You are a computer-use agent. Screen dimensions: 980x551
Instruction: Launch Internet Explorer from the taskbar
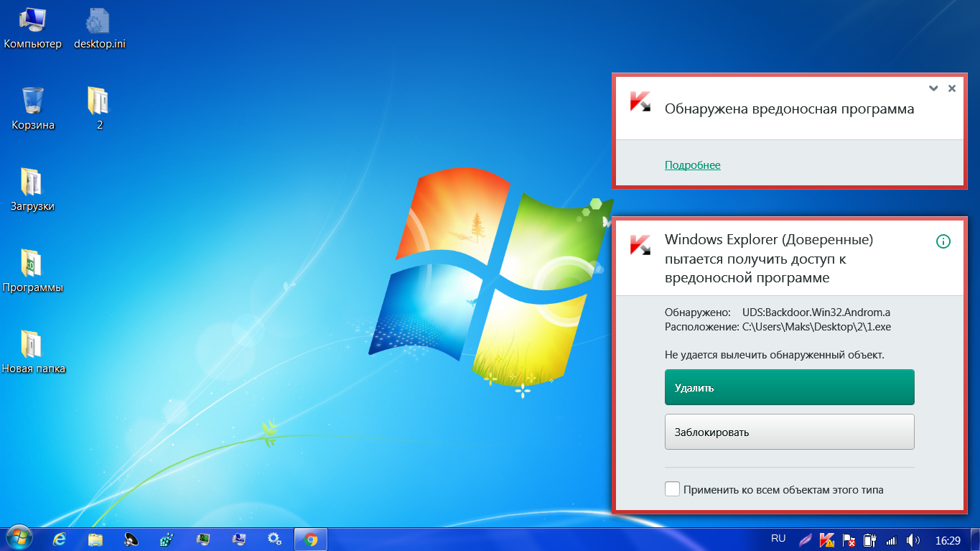coord(60,539)
